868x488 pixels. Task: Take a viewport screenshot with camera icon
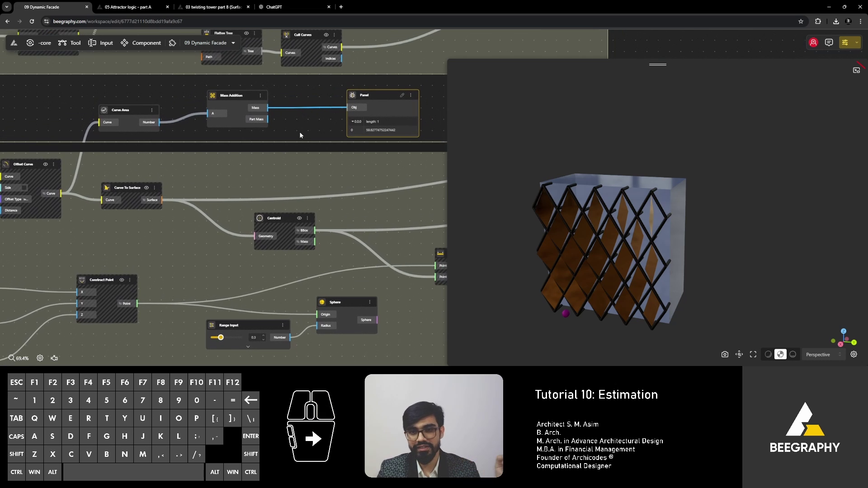725,354
